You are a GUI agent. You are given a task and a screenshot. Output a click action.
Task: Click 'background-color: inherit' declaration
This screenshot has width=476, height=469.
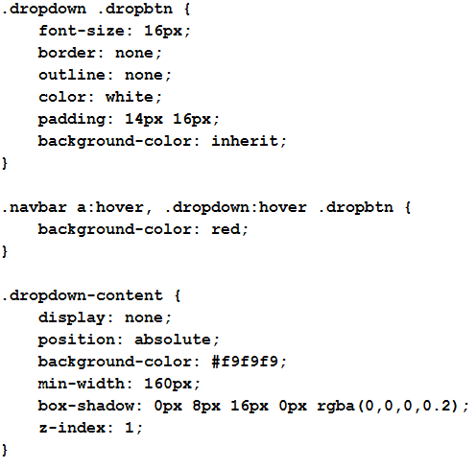coord(162,141)
